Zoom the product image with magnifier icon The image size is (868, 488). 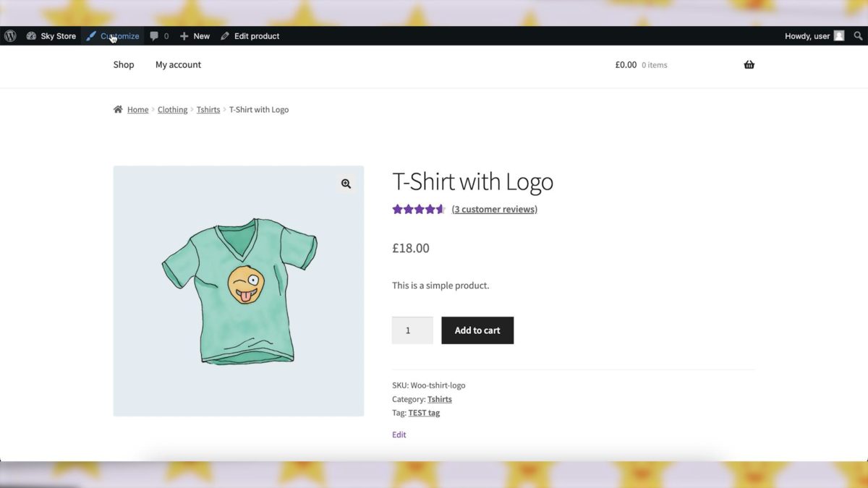(346, 183)
